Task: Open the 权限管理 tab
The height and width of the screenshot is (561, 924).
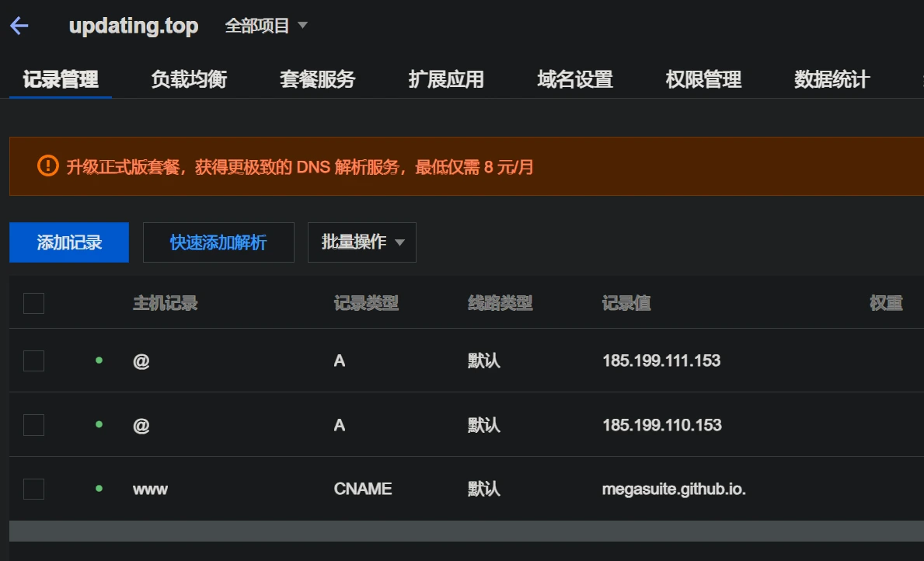Action: coord(703,79)
